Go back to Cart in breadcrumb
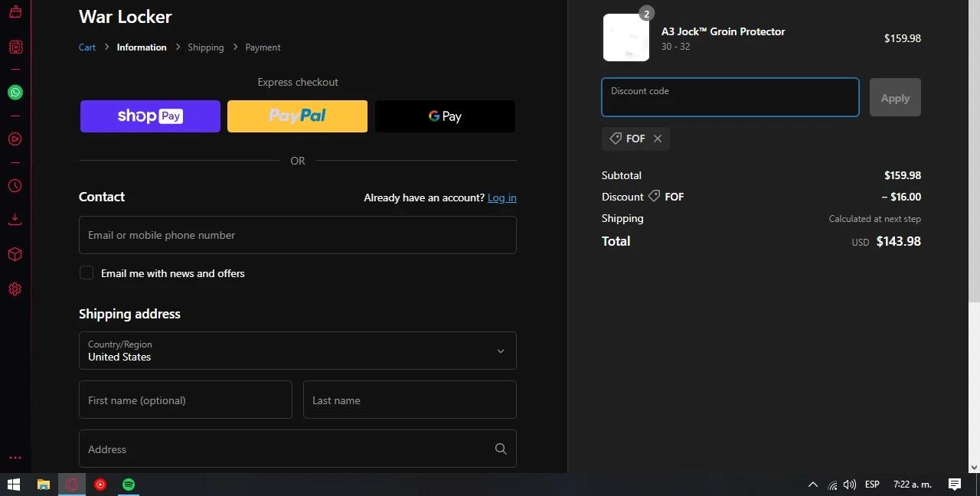This screenshot has height=496, width=980. point(87,47)
